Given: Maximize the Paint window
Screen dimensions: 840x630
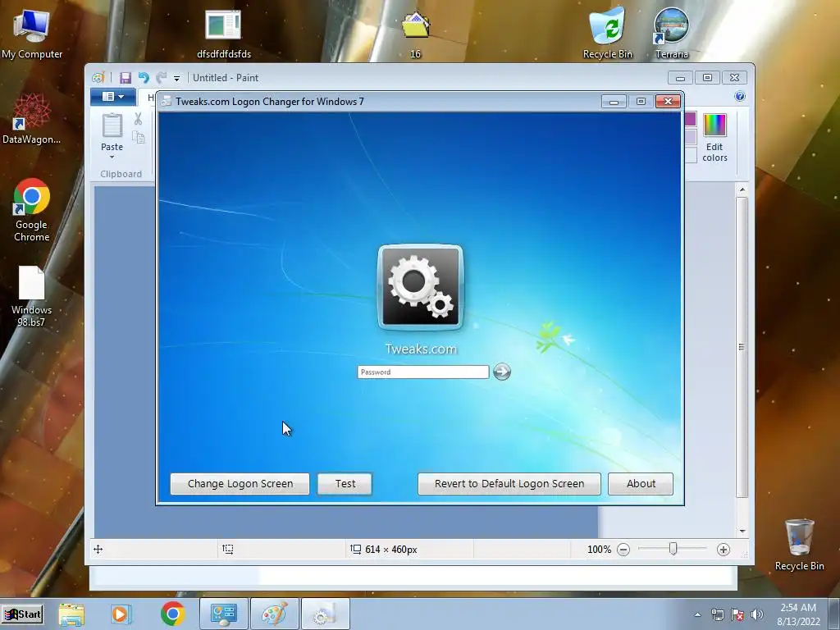Looking at the screenshot, I should click(x=707, y=78).
